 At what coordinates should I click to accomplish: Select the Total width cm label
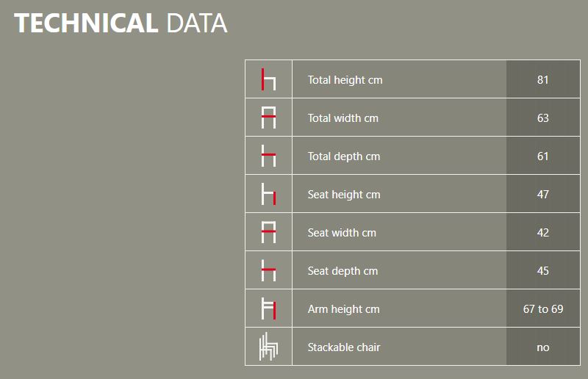(343, 118)
